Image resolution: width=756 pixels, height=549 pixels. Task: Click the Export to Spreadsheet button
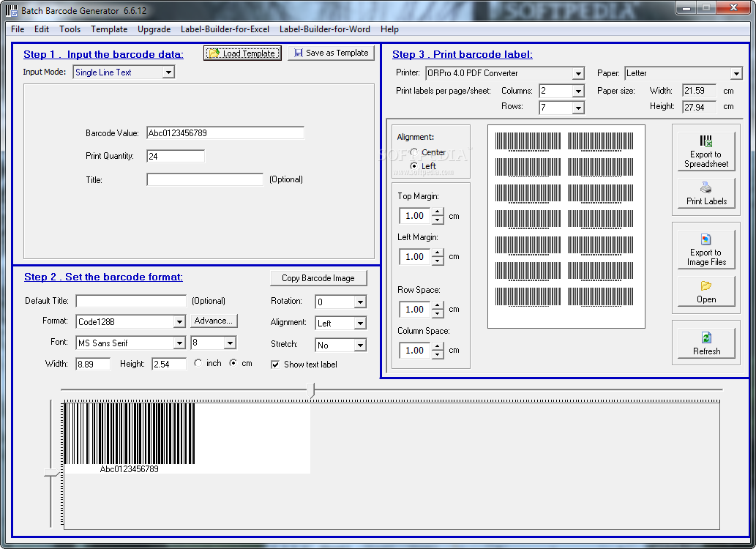pyautogui.click(x=706, y=152)
